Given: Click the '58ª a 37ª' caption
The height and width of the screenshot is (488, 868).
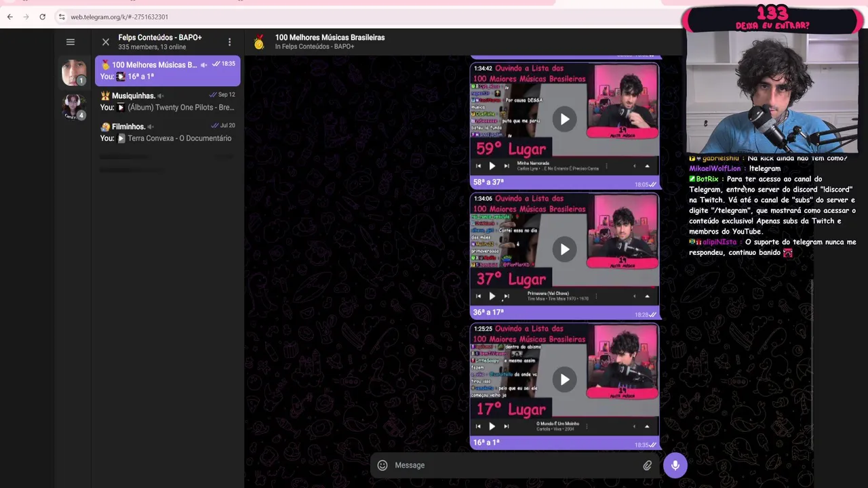Looking at the screenshot, I should [488, 182].
